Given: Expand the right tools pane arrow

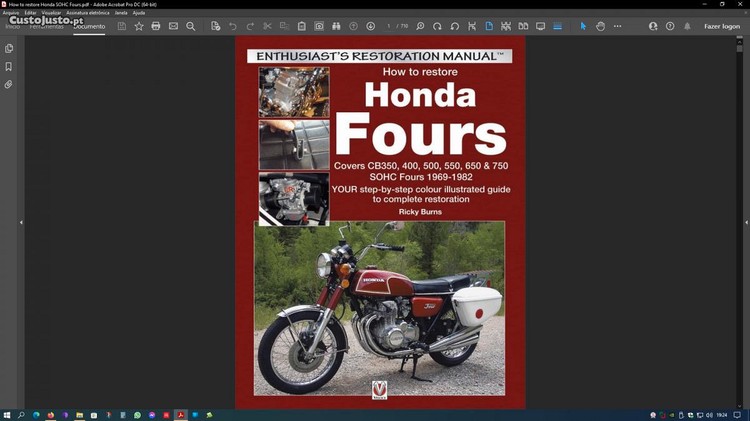Looking at the screenshot, I should (x=745, y=222).
